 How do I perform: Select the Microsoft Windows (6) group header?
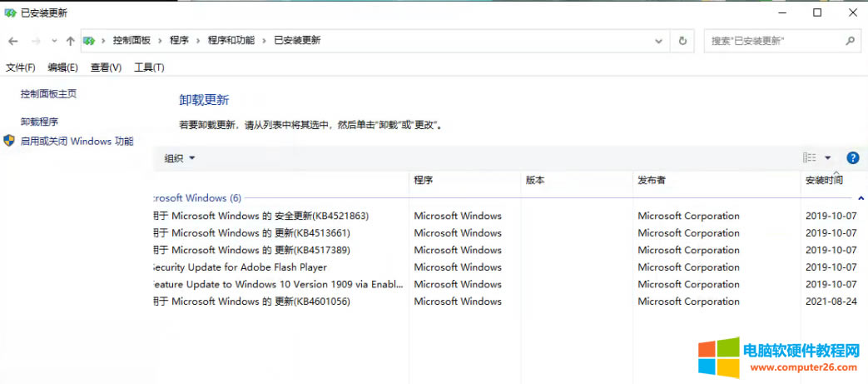[x=197, y=197]
